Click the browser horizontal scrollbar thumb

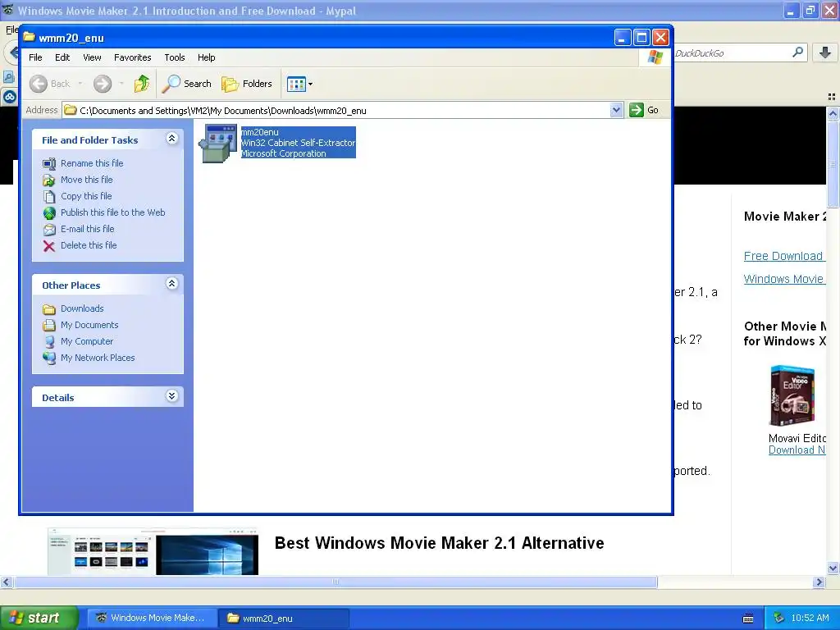(336, 582)
